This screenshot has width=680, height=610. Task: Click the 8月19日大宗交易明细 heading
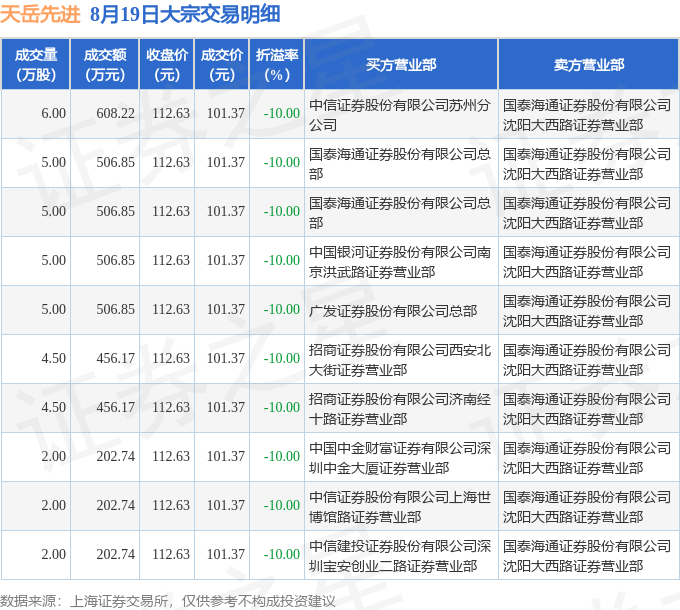coord(185,14)
